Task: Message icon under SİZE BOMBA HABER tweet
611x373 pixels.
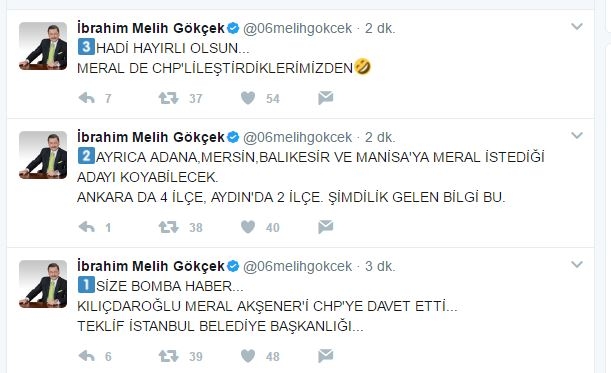Action: click(x=325, y=356)
